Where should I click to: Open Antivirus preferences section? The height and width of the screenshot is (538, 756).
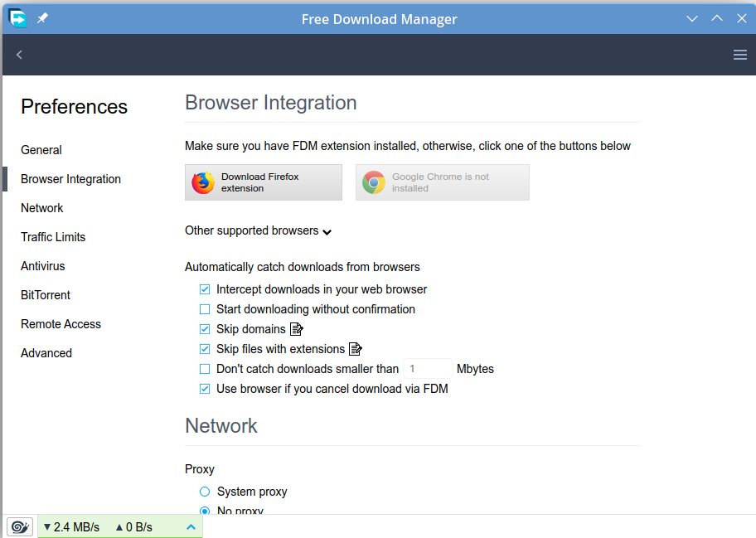(x=43, y=266)
